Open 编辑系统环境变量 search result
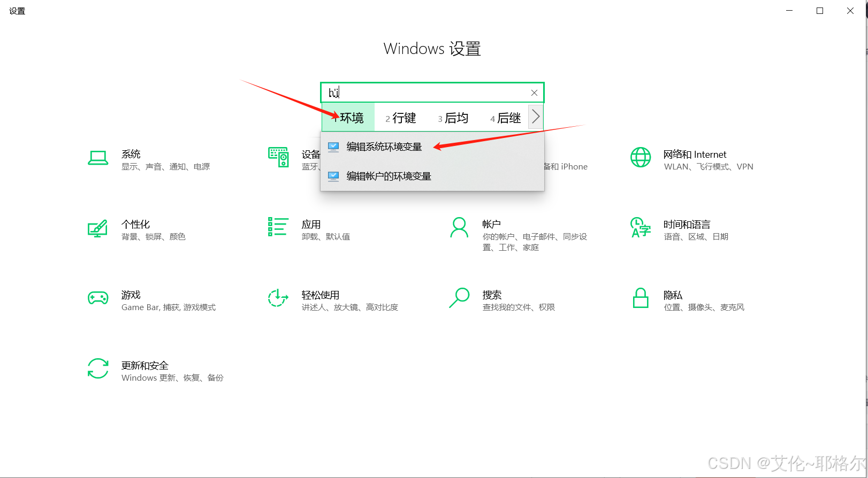This screenshot has width=868, height=478. 432,147
